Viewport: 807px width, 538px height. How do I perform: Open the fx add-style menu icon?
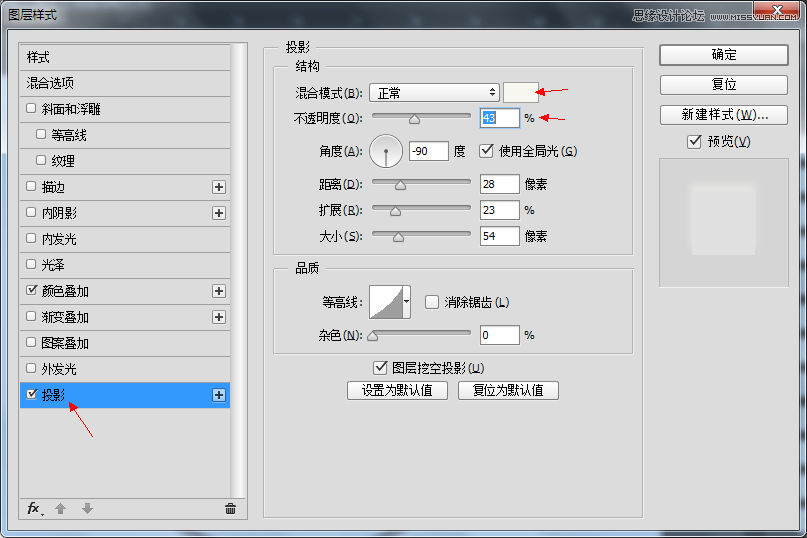coord(35,509)
